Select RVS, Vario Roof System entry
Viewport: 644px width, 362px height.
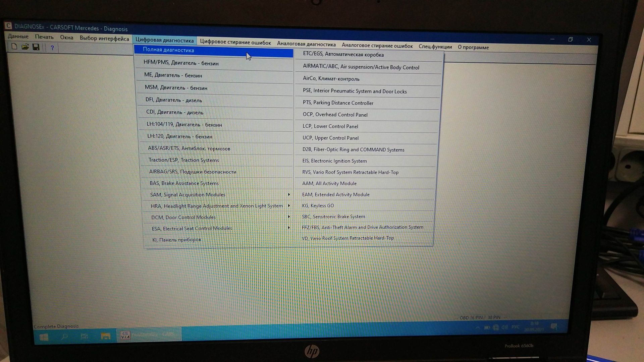coord(365,173)
